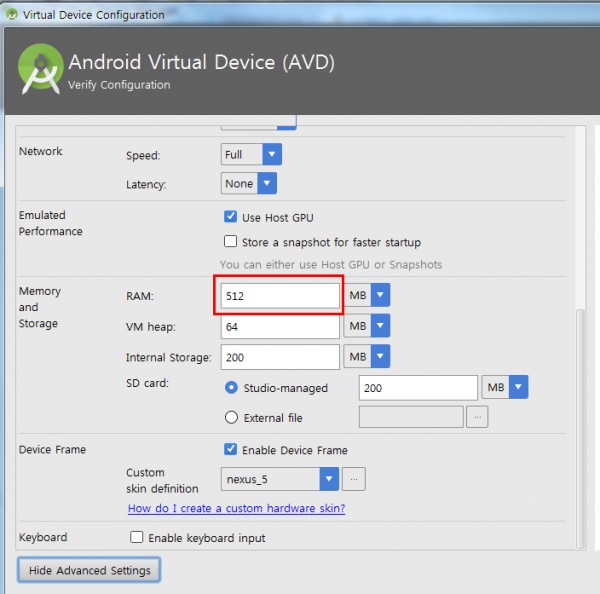Enable Store a snapshot for faster startup

[x=230, y=242]
